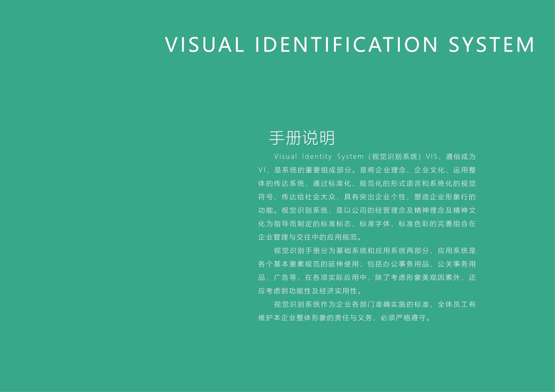555x392 pixels.
Task: Click the line starting "化为指导而制定的标准标志"
Action: [x=367, y=224]
